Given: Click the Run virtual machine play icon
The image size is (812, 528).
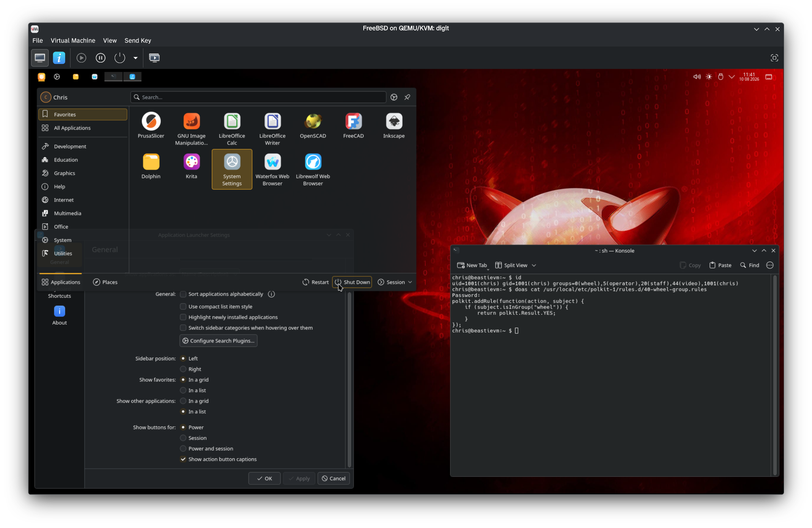Looking at the screenshot, I should tap(81, 58).
